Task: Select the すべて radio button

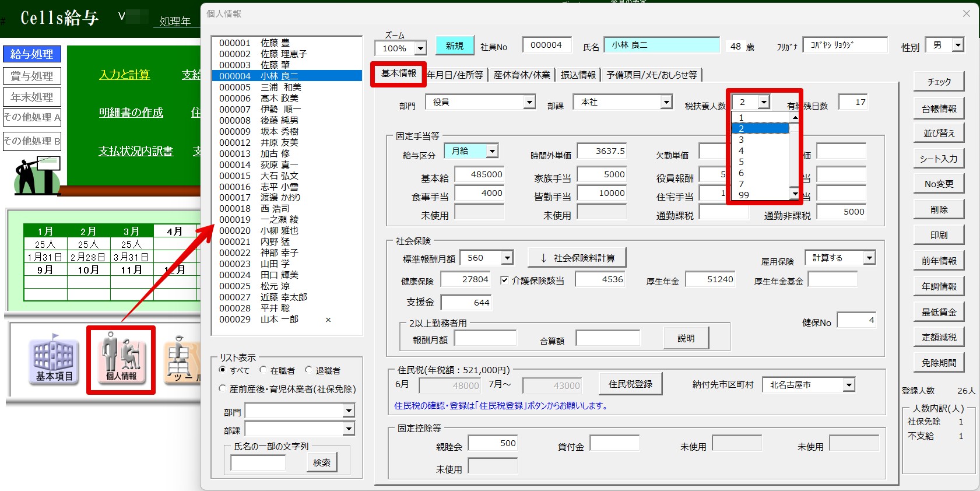Action: coord(222,370)
